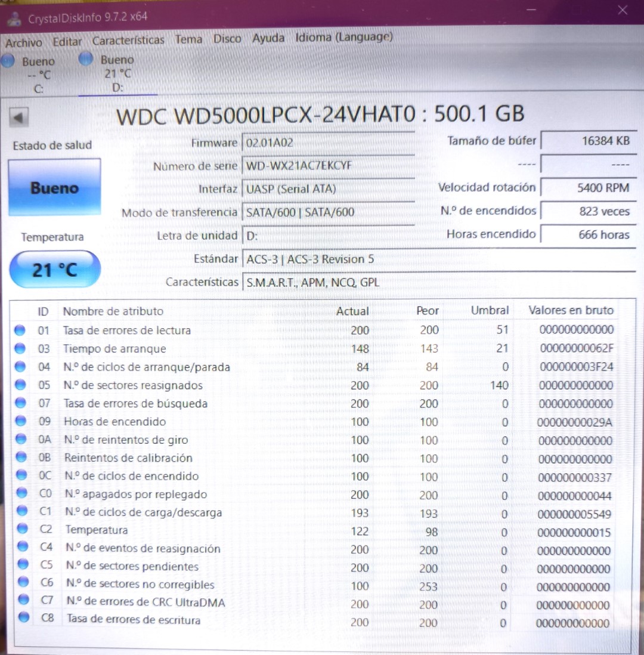The height and width of the screenshot is (655, 644).
Task: Click the power-on count value 823 veces
Action: [589, 211]
